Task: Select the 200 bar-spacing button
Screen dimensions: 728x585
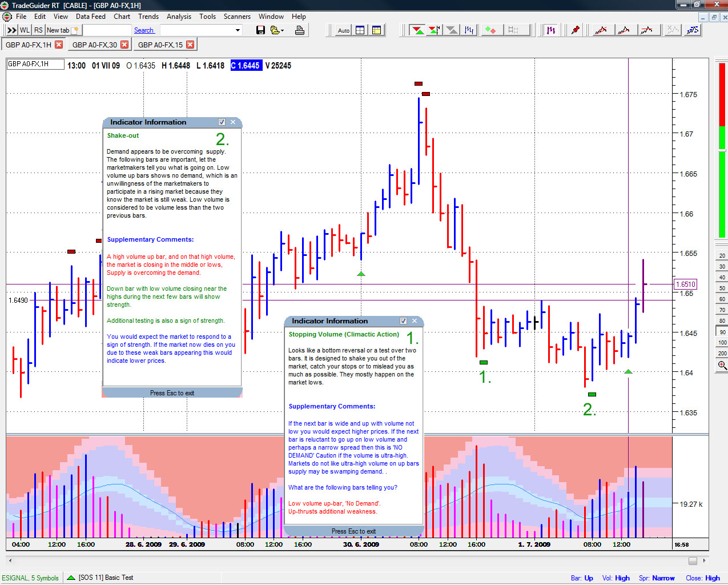Action: (722, 354)
